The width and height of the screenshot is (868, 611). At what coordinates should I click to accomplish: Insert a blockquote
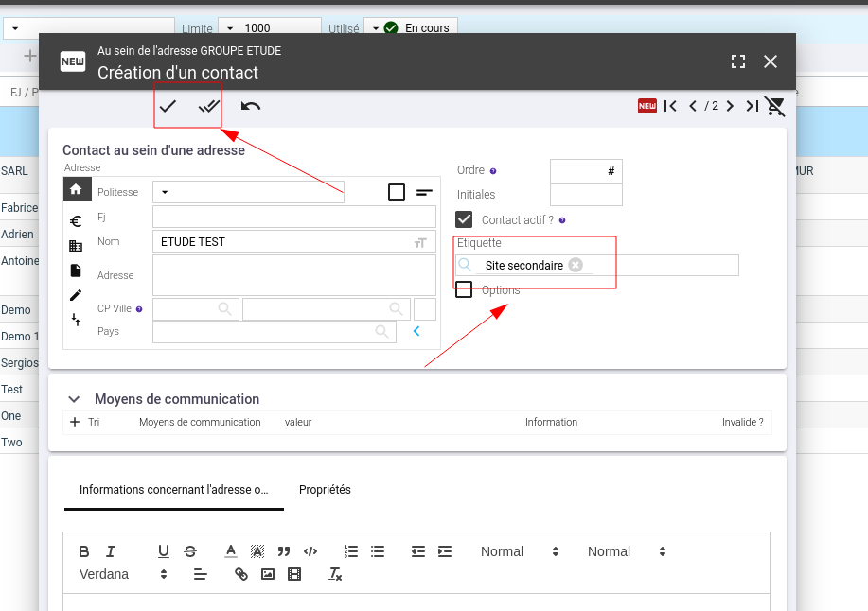[x=284, y=551]
